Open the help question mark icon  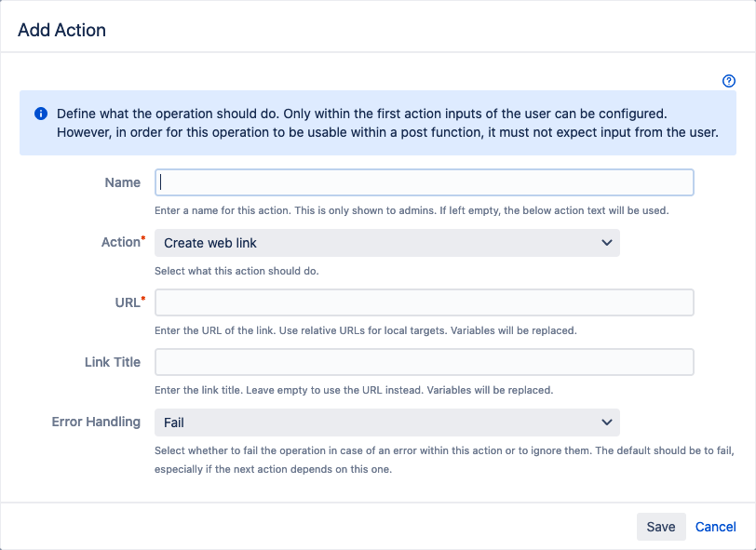729,81
